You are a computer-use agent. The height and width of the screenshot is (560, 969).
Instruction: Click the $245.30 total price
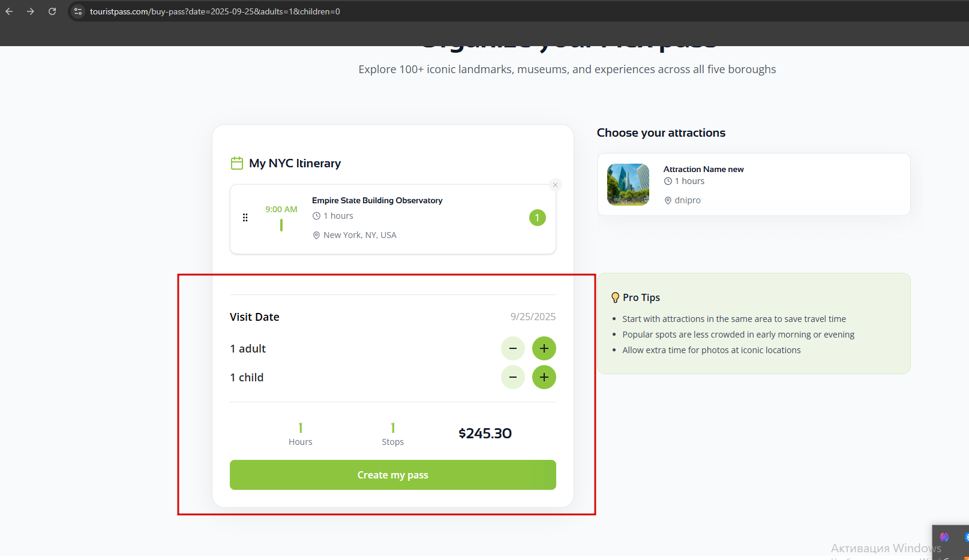point(485,433)
